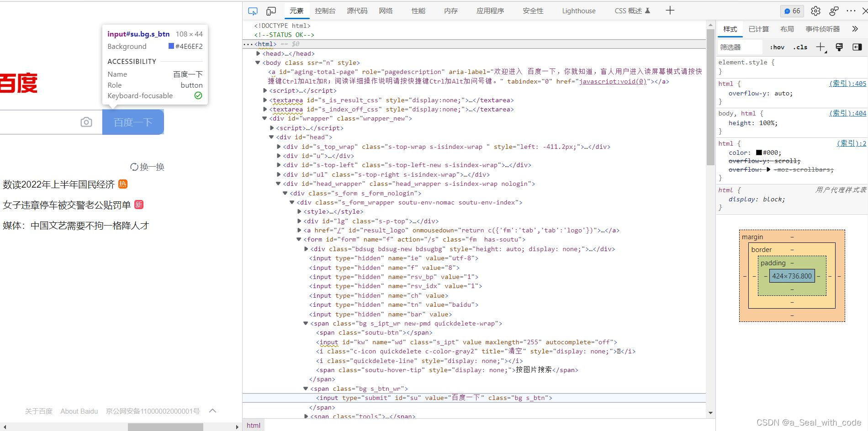Viewport: 868px width, 431px height.
Task: Click the feedback/people icon in DevTools toolbar
Action: click(834, 11)
